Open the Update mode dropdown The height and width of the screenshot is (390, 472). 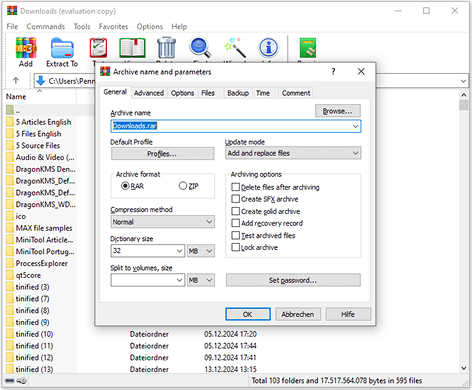click(x=293, y=153)
